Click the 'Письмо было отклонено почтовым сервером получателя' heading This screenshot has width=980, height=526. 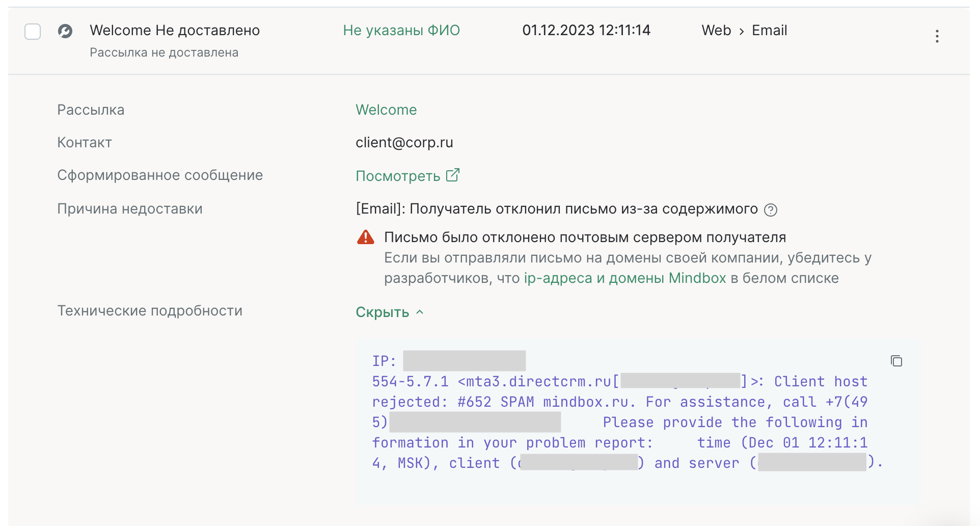(x=585, y=238)
